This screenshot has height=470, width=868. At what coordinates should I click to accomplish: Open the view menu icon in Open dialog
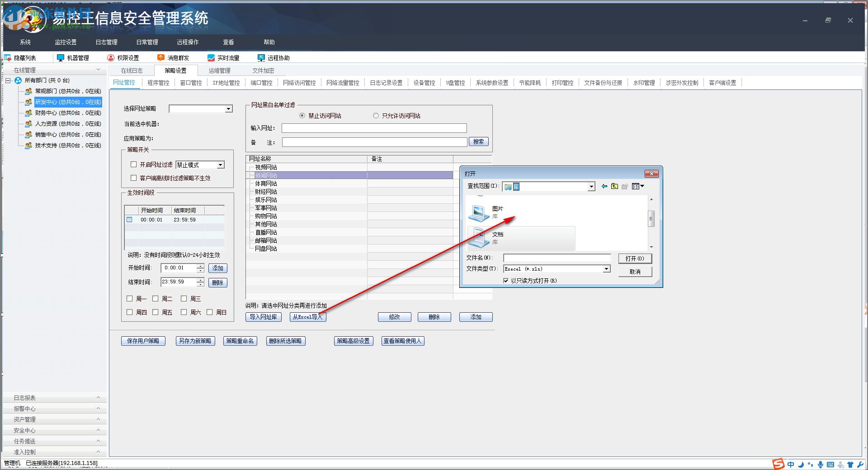tap(638, 186)
